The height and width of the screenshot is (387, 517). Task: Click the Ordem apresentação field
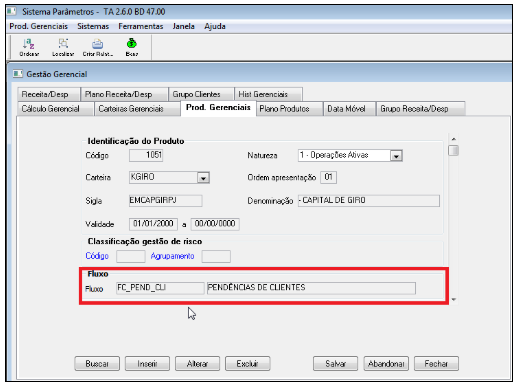click(328, 177)
